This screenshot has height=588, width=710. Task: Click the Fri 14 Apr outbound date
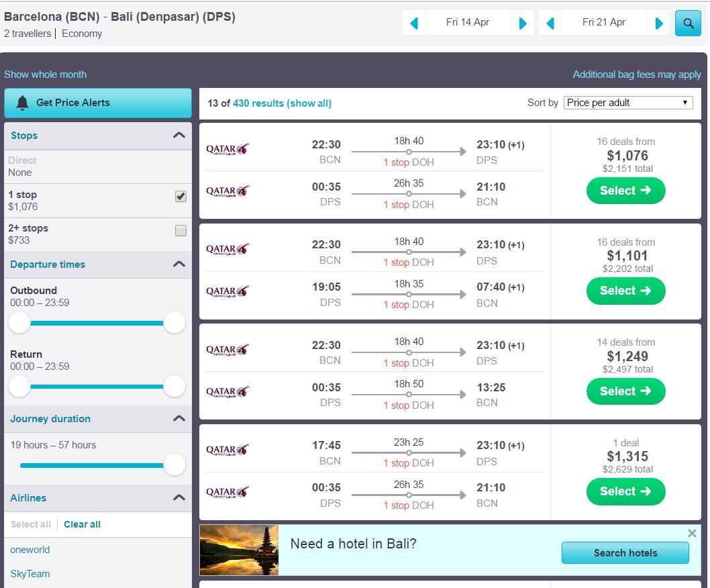[468, 22]
